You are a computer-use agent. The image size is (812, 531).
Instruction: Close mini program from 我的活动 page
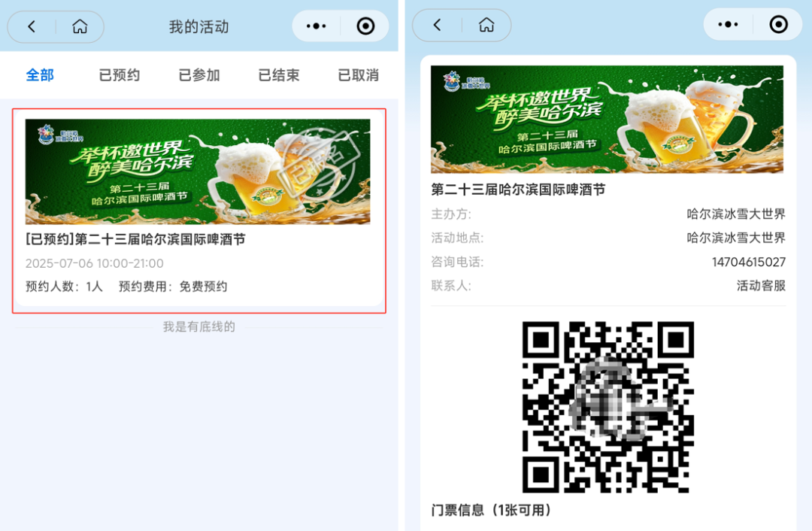[x=365, y=26]
